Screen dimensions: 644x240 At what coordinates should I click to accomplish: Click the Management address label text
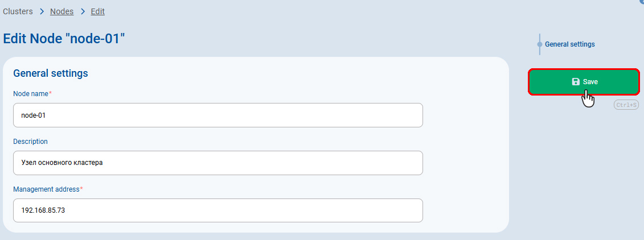(46, 189)
